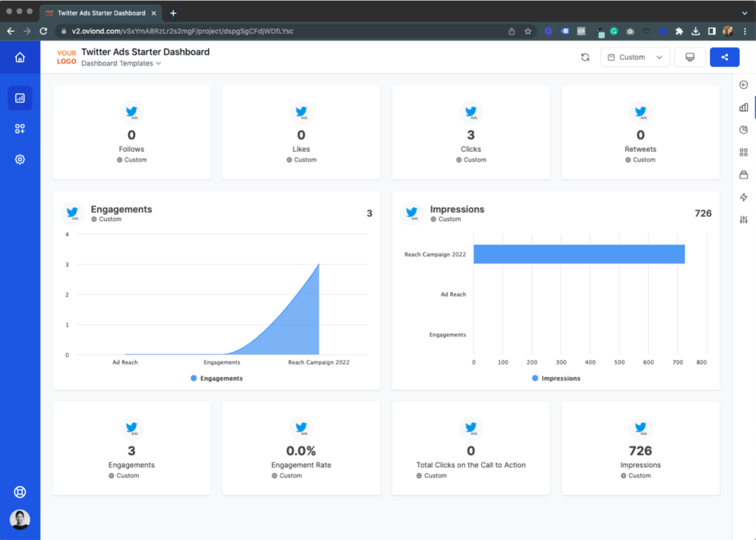Open the settings gear in left sidebar
756x540 pixels.
20,159
